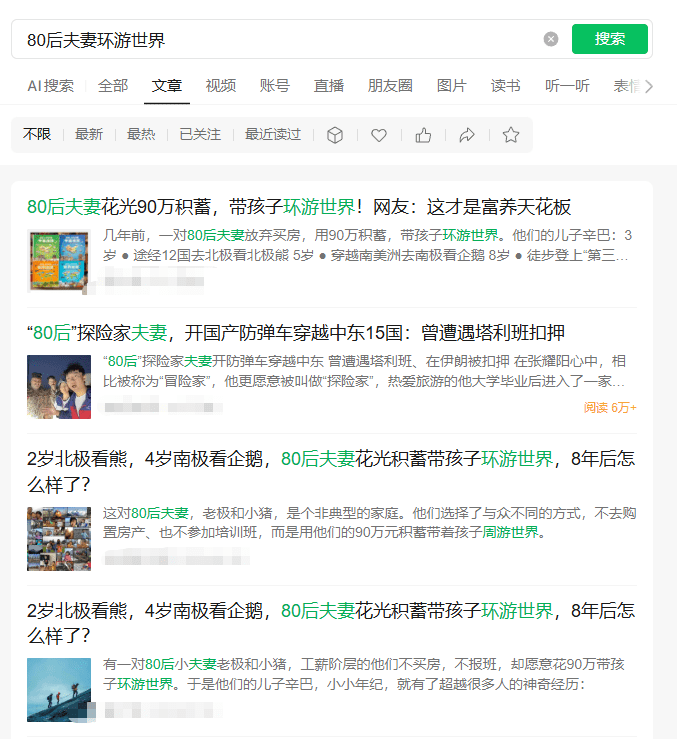Click the star favorites filter icon
The width and height of the screenshot is (677, 739).
point(511,135)
